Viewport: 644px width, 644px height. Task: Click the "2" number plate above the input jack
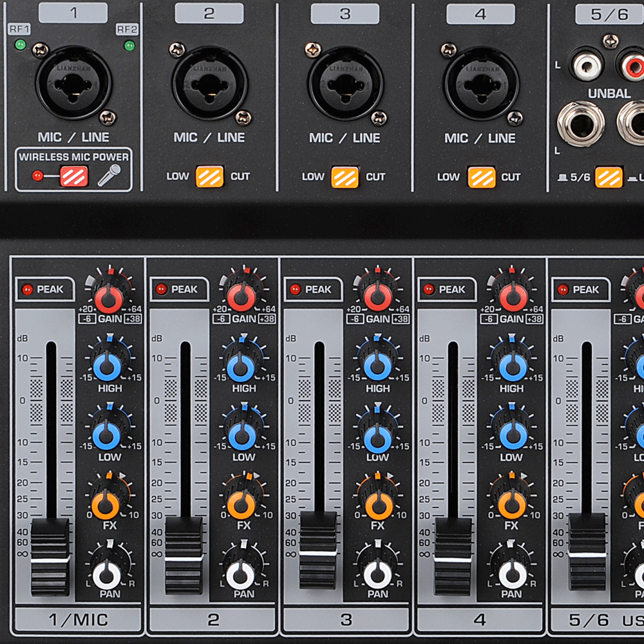click(x=209, y=13)
